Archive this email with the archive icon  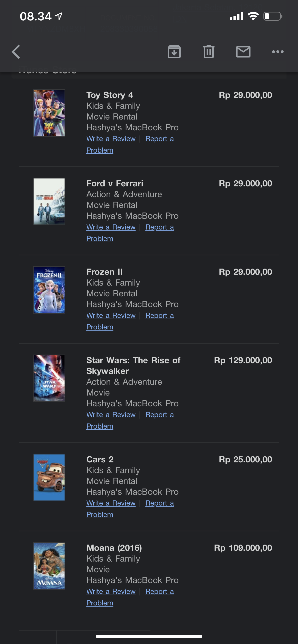(174, 52)
